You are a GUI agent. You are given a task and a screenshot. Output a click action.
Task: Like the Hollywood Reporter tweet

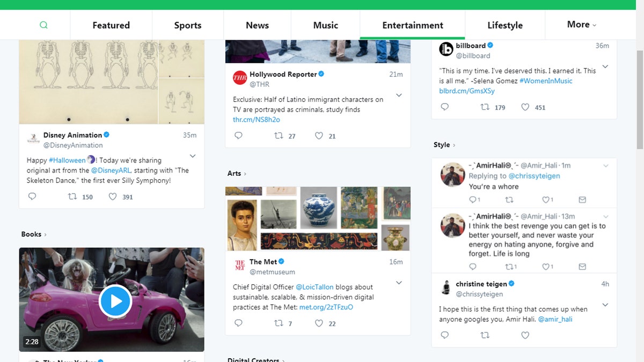coord(319,136)
